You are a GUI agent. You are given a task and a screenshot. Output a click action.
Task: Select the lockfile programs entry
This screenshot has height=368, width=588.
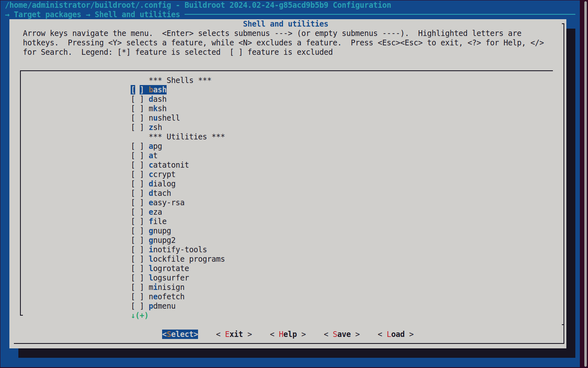pyautogui.click(x=187, y=259)
